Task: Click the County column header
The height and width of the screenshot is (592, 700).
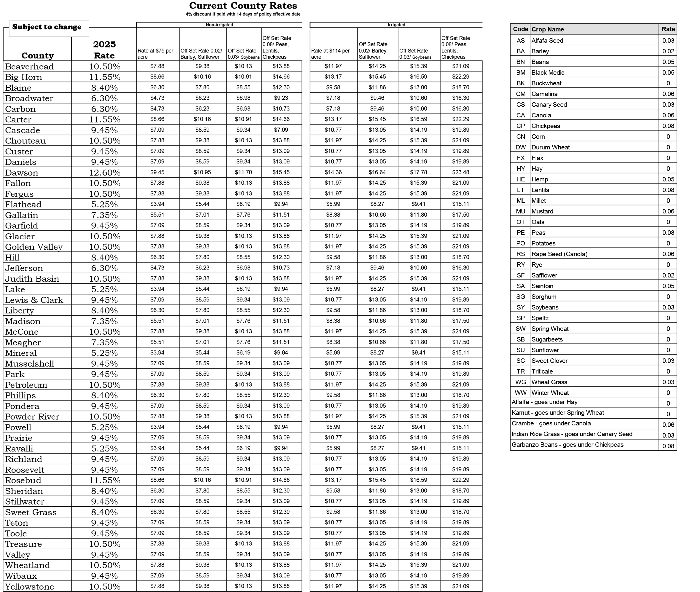Action: [38, 55]
